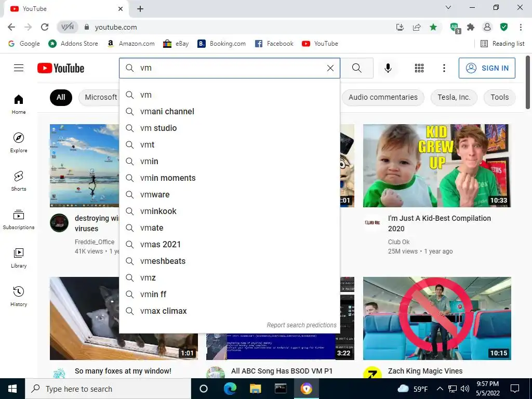Select the Tools filter chip

click(499, 97)
